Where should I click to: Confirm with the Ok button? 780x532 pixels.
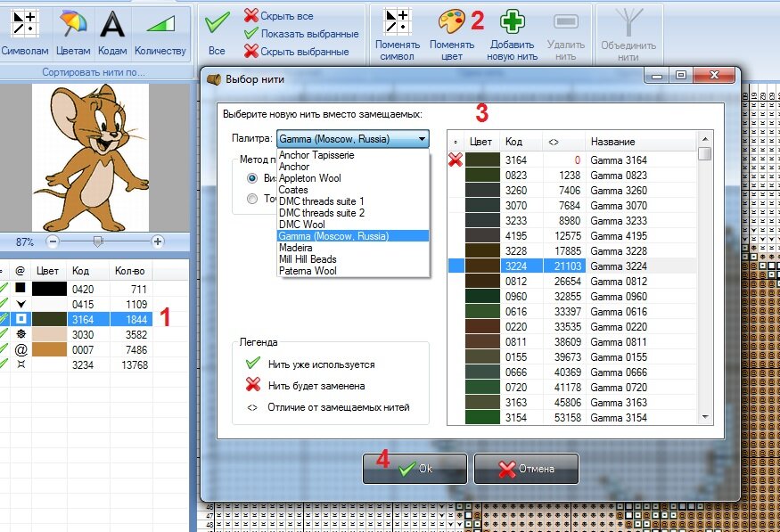coord(415,469)
